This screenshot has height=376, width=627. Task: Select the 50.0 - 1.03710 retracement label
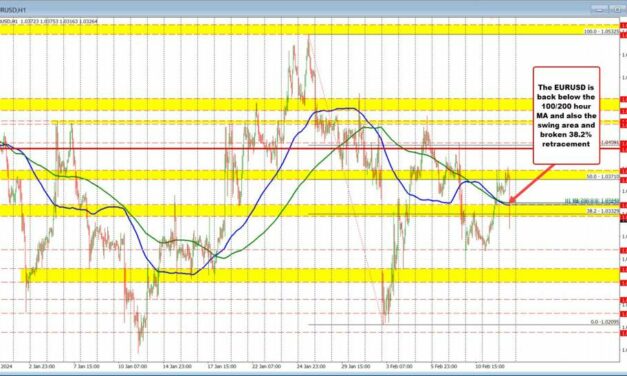click(x=603, y=176)
